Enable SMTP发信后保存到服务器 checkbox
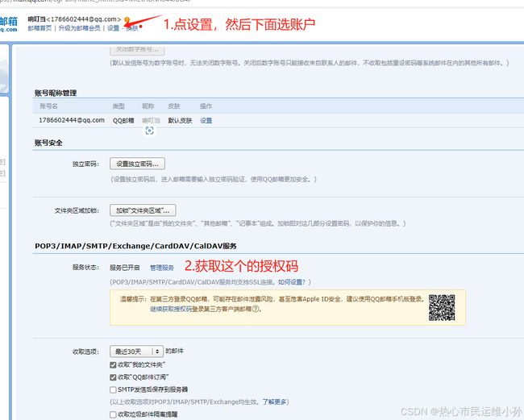This screenshot has width=524, height=420. pos(113,389)
